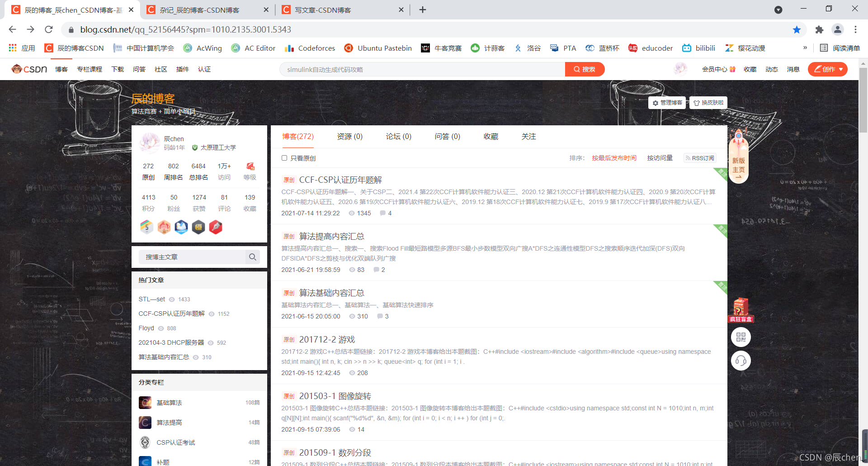Open the extensions puzzle icon

[819, 29]
